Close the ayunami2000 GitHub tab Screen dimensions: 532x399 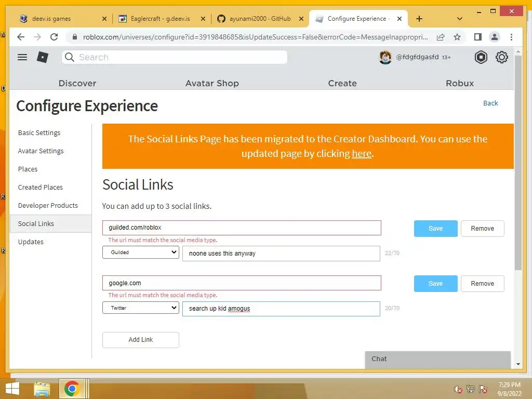coord(301,19)
